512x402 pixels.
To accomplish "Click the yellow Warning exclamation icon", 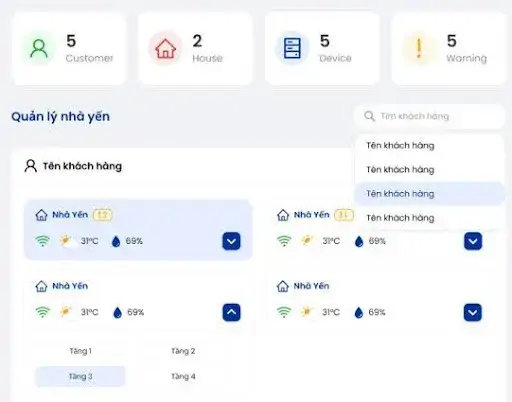I will (419, 48).
